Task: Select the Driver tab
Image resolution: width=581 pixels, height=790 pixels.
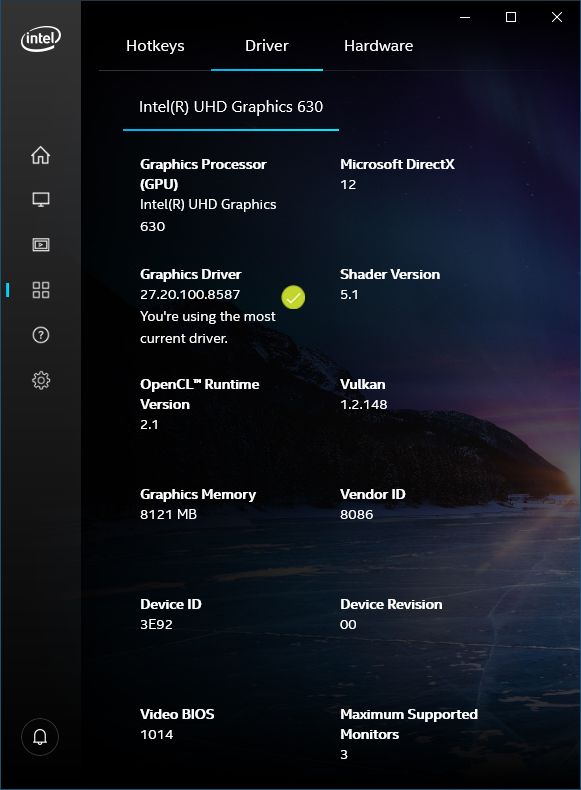Action: (267, 46)
